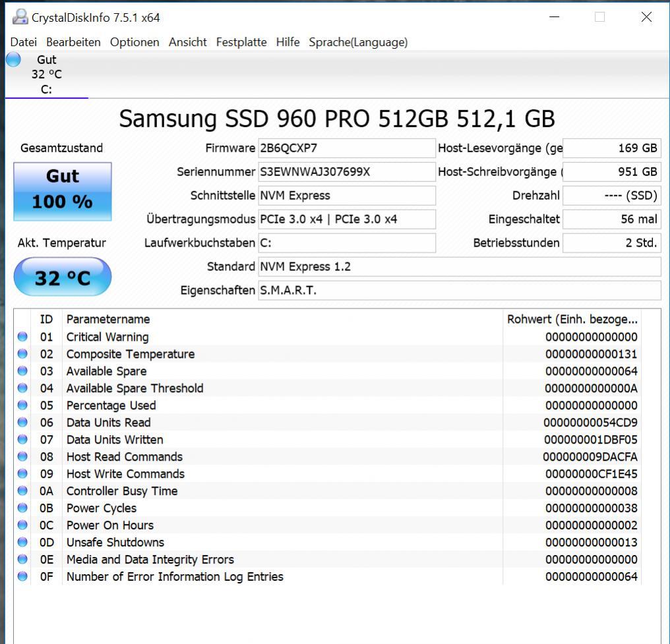
Task: Click status orb for Host Read Commands row
Action: point(22,456)
